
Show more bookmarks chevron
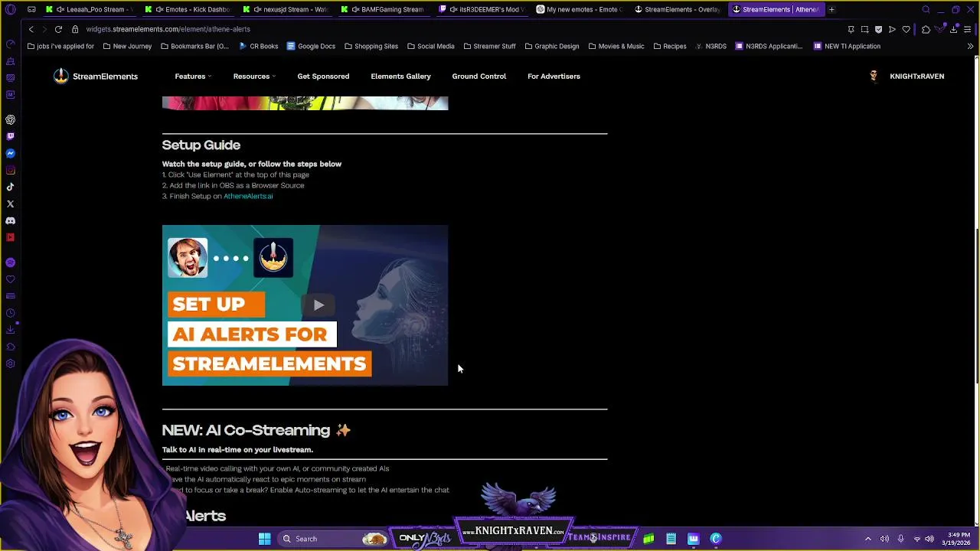tap(970, 46)
